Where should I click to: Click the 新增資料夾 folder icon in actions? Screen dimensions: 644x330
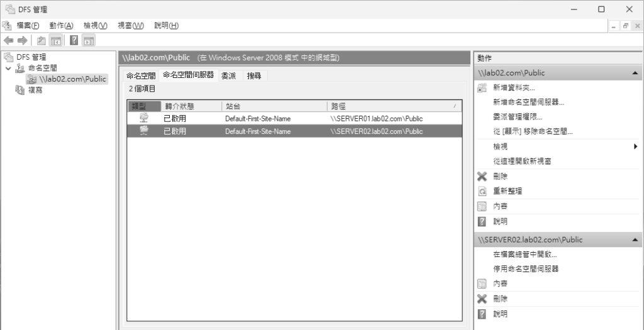pos(482,87)
